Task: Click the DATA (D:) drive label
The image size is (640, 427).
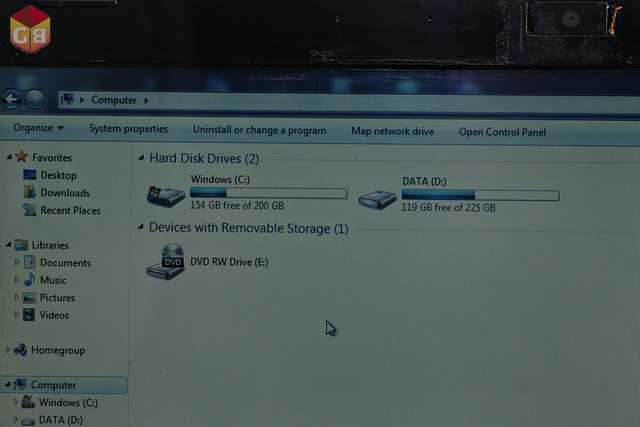Action: tap(424, 181)
